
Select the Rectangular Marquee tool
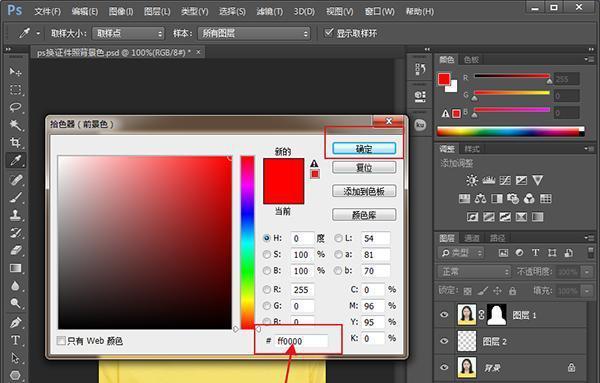click(x=15, y=90)
